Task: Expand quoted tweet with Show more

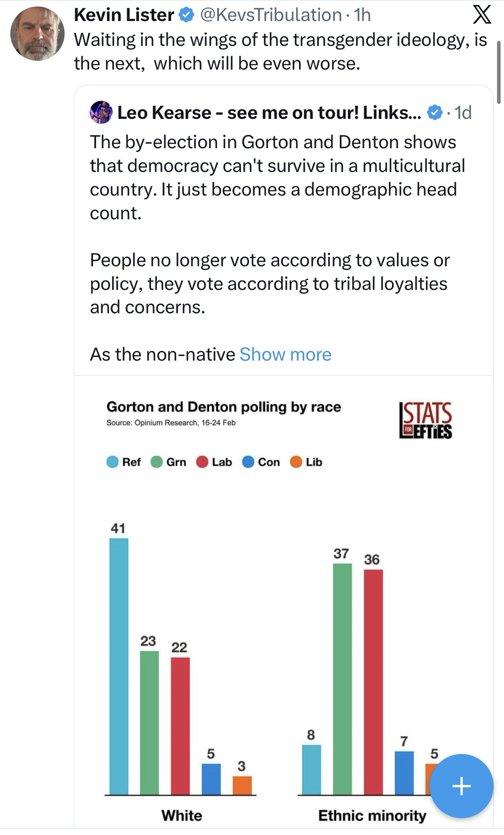Action: pos(285,354)
